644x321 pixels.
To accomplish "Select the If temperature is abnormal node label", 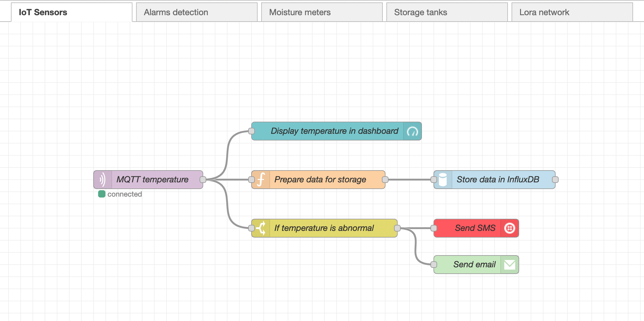I will coord(324,228).
